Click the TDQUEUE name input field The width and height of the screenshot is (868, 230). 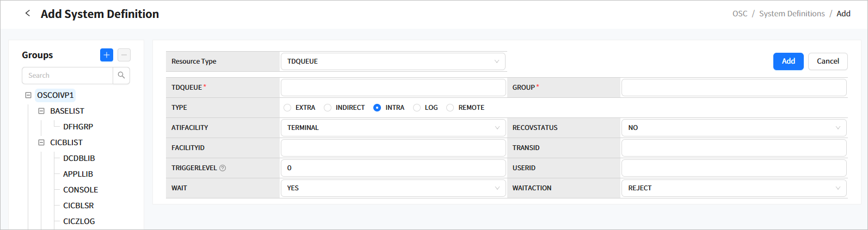click(392, 88)
